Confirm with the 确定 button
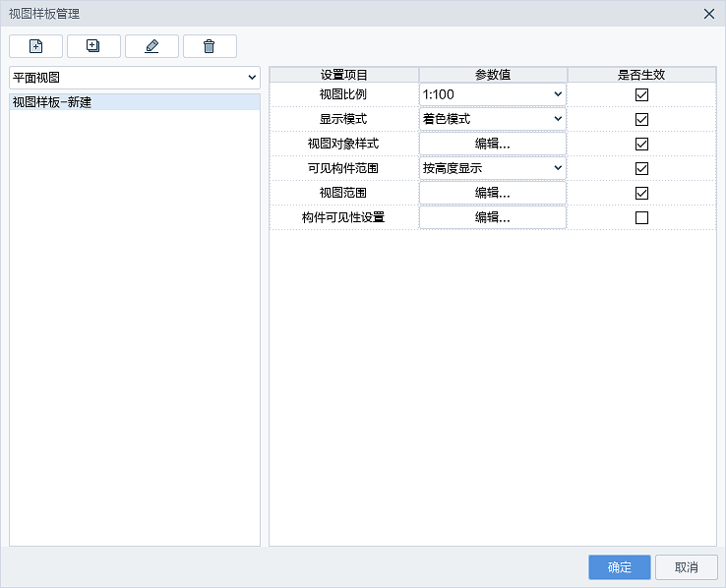The height and width of the screenshot is (588, 726). [620, 567]
